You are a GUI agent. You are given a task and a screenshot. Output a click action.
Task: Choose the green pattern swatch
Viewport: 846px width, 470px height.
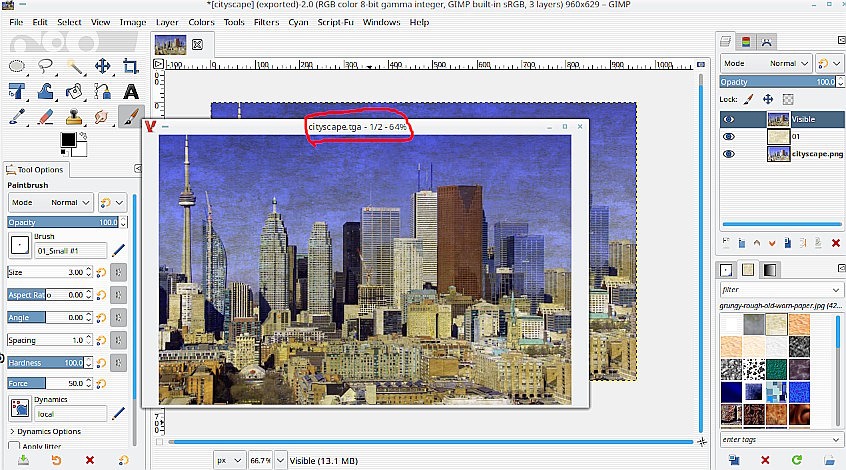[776, 370]
